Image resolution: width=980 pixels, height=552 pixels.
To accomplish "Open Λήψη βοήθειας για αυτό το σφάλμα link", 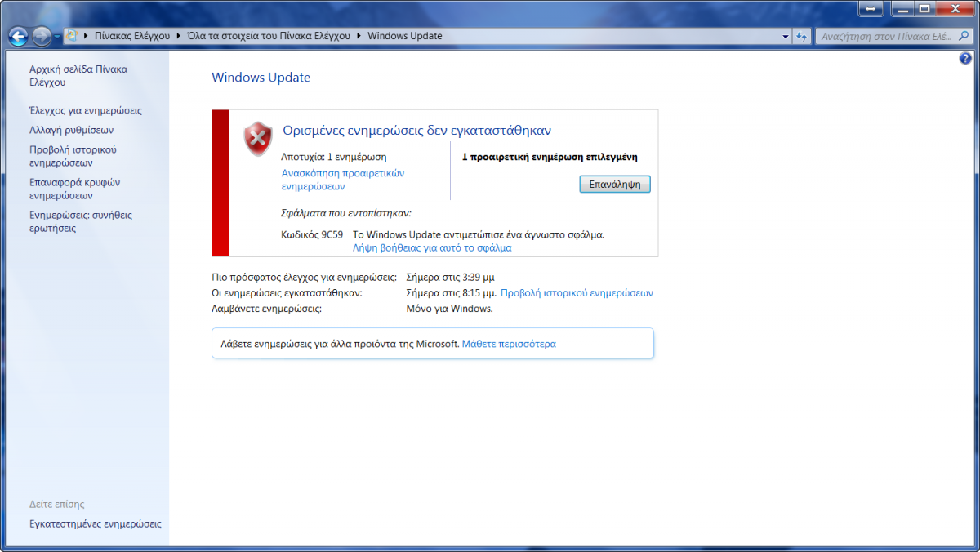I will [x=432, y=247].
